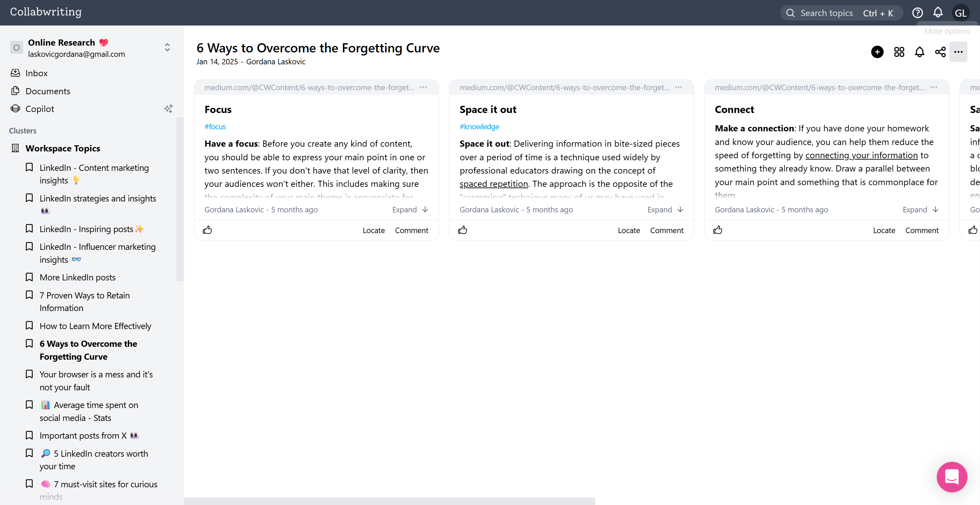
Task: Select 6 Ways to Overcome the Forgetting Curve topic
Action: click(x=88, y=350)
